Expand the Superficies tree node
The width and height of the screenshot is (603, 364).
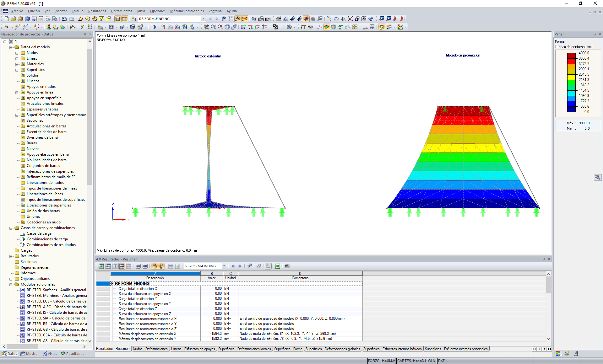pyautogui.click(x=17, y=70)
